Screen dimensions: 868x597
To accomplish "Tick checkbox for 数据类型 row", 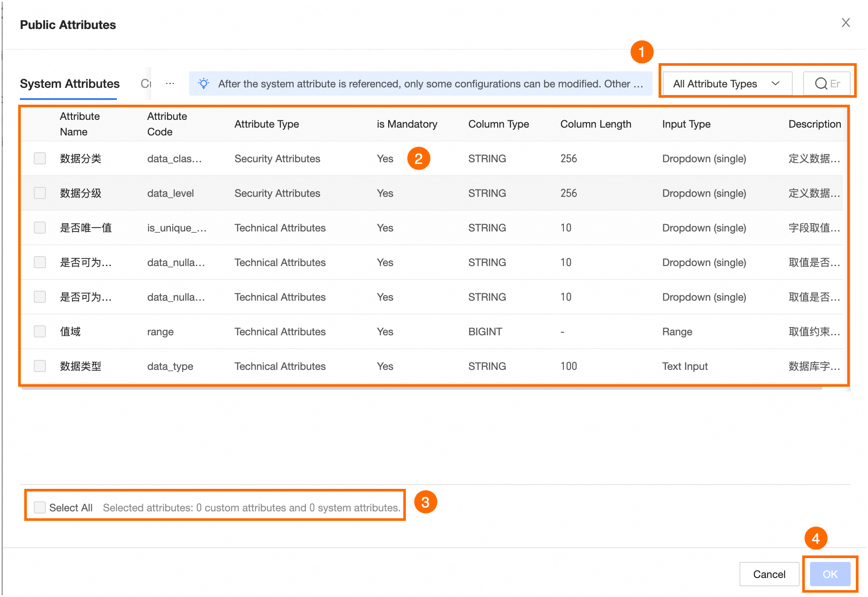I will (40, 366).
